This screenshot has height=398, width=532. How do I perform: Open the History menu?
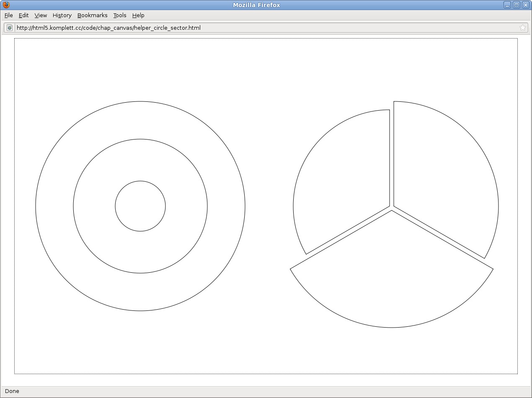tap(62, 15)
